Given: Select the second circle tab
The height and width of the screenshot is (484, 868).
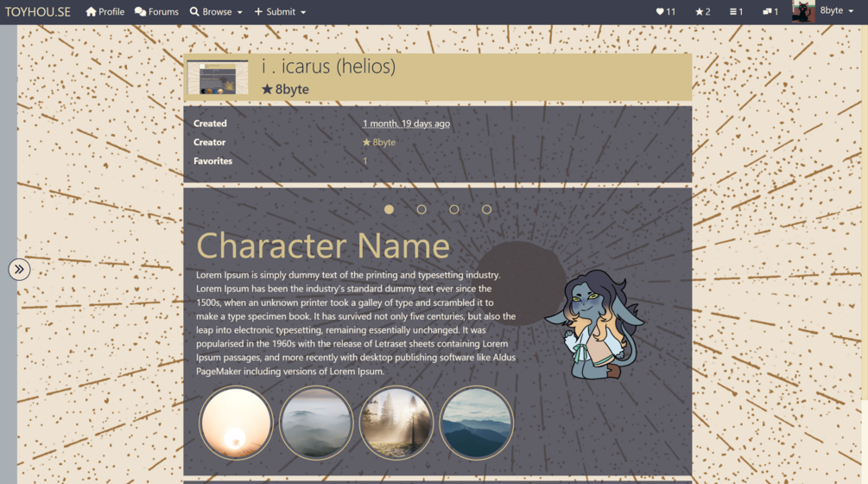Looking at the screenshot, I should [x=421, y=209].
